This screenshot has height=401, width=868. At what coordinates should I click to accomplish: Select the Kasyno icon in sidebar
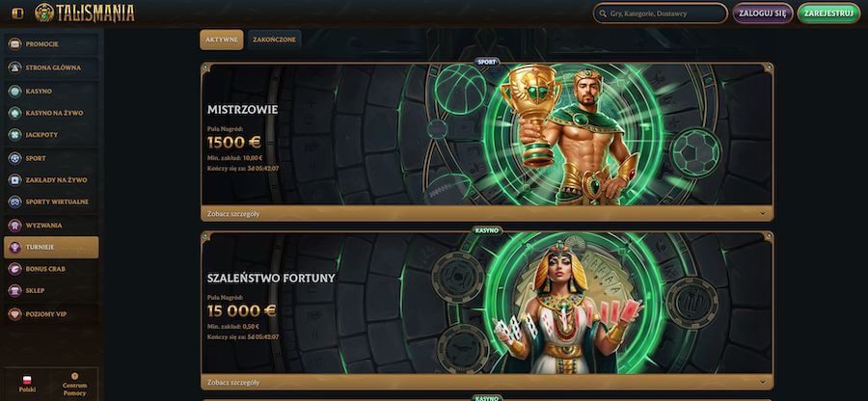click(14, 92)
